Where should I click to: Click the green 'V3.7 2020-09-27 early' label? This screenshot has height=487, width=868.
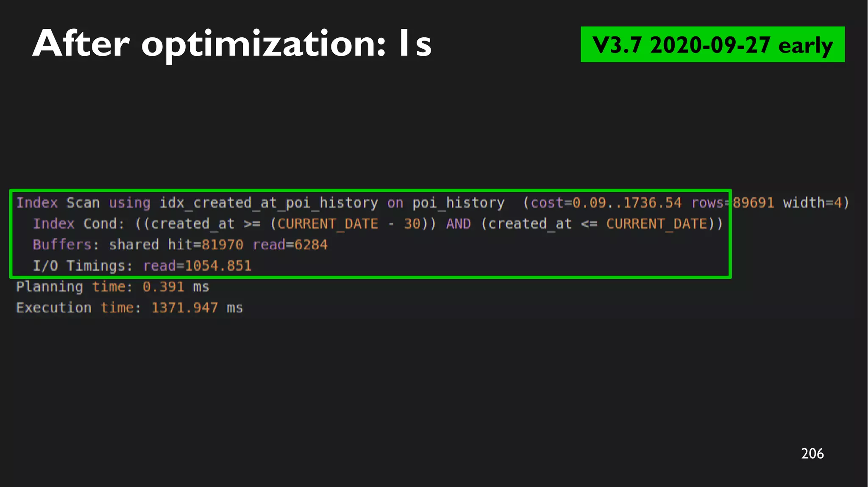(712, 44)
